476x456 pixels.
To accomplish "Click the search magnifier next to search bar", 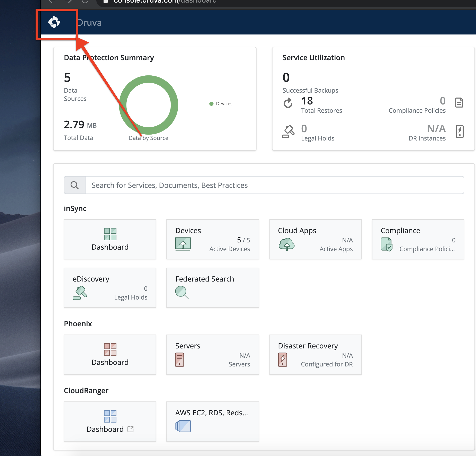I will [x=74, y=185].
